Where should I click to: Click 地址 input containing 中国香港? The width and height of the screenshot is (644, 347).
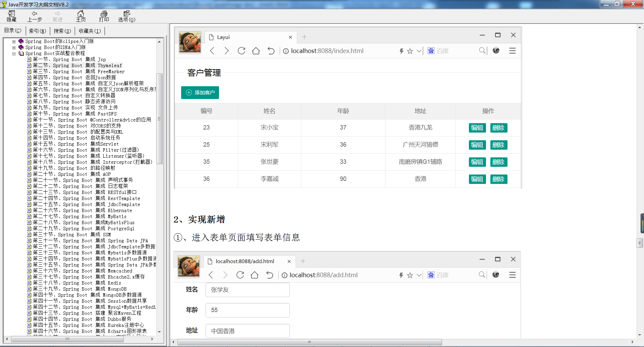(x=248, y=331)
